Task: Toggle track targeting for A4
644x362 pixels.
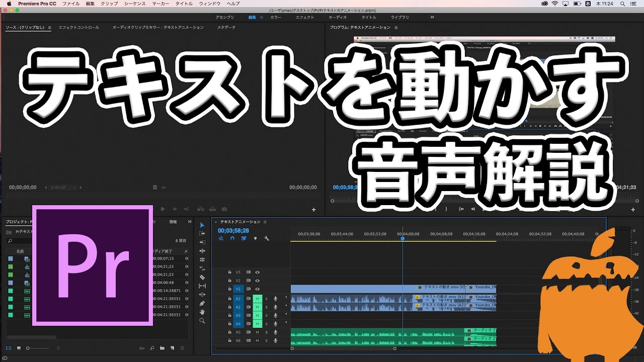Action: tap(238, 324)
